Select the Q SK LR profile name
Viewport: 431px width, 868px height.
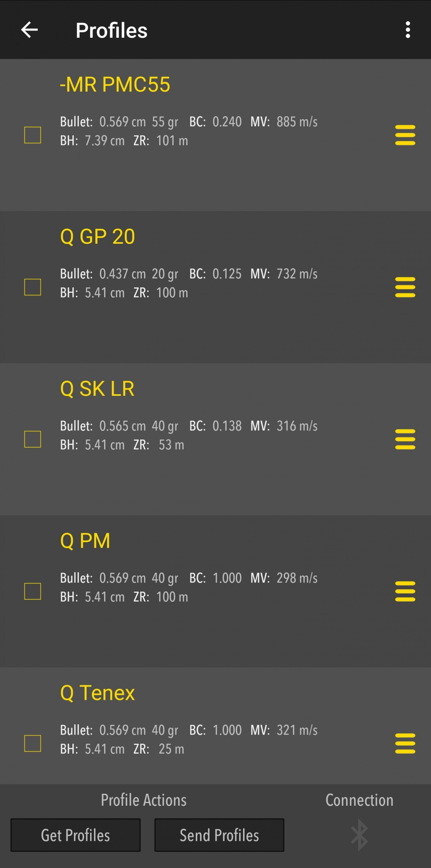(x=97, y=389)
